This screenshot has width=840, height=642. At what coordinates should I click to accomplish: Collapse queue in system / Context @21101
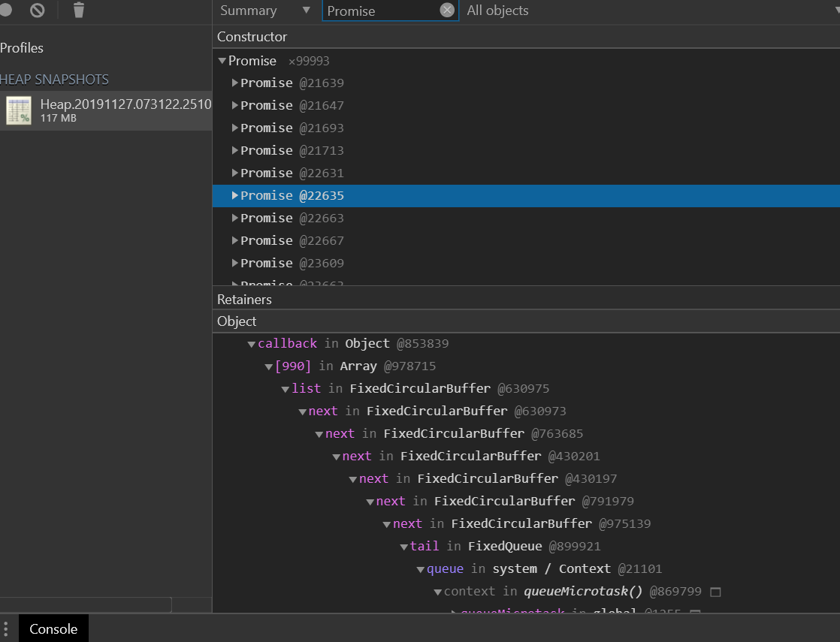[421, 569]
